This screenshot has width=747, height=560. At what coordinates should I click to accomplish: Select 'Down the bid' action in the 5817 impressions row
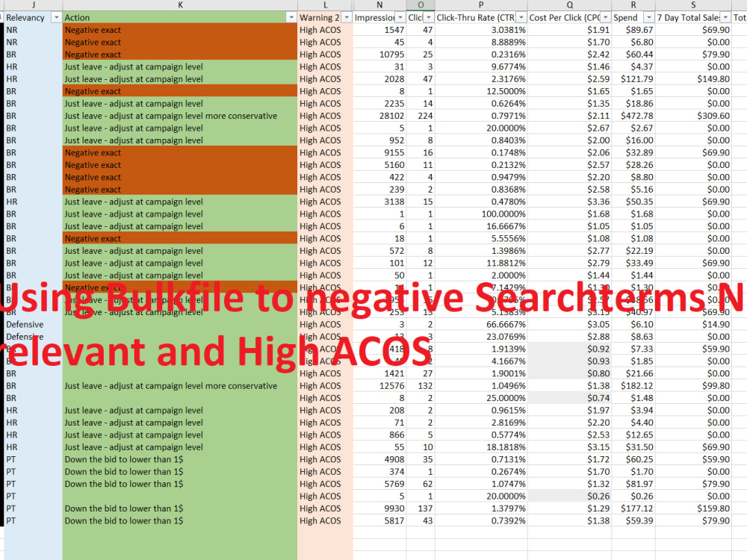coord(180,521)
